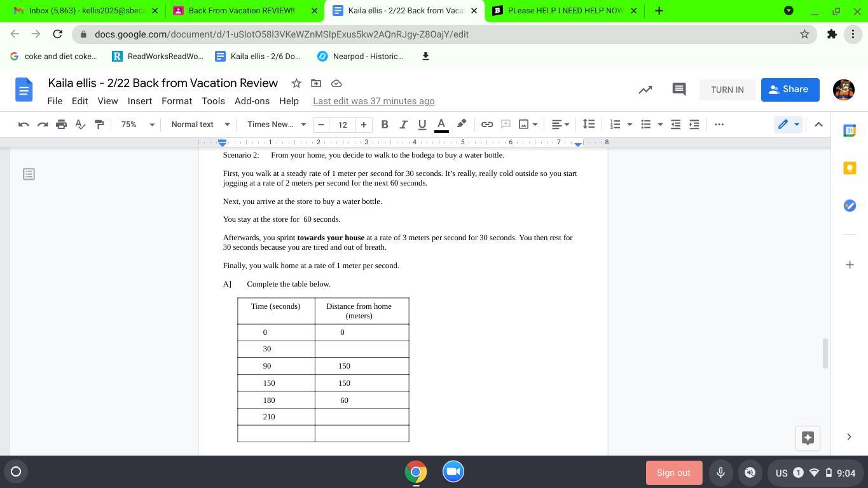Click the document vertical scrollbar thumb
This screenshot has width=868, height=488.
click(825, 353)
